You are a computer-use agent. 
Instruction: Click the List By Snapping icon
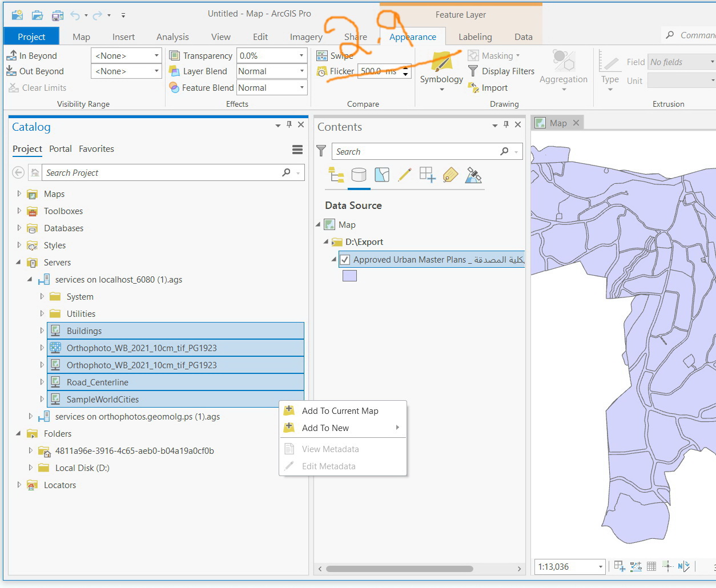pos(427,175)
